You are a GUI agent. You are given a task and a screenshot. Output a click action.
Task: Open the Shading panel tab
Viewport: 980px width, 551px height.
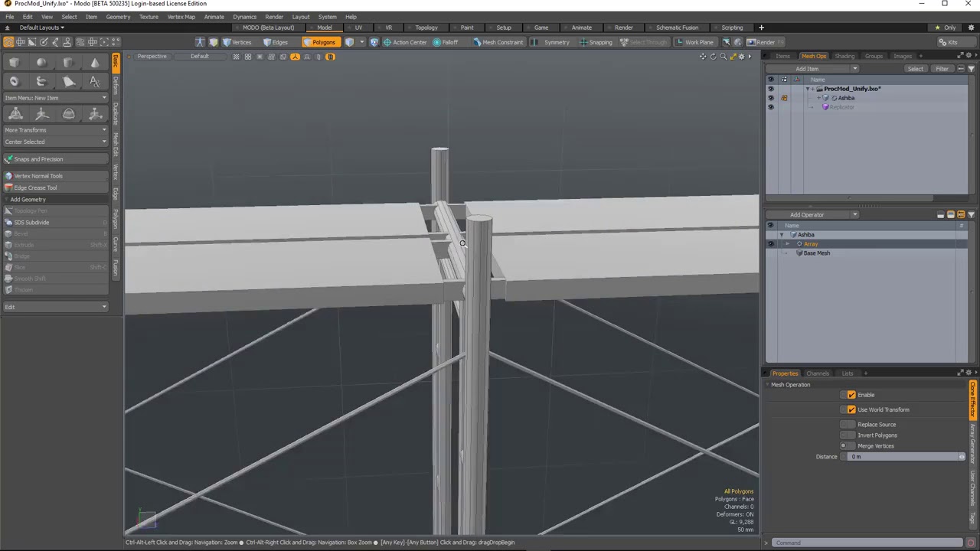click(844, 56)
